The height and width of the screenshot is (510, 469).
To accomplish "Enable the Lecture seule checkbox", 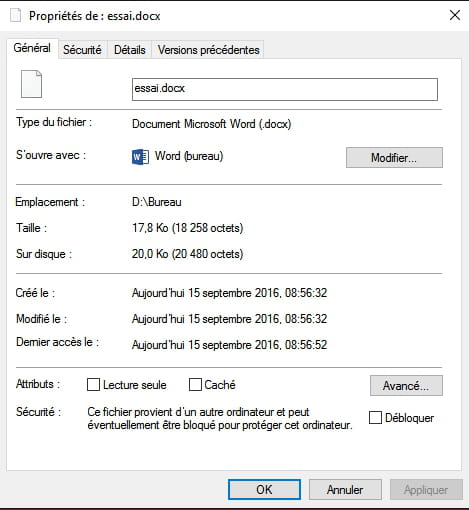I will [x=93, y=384].
